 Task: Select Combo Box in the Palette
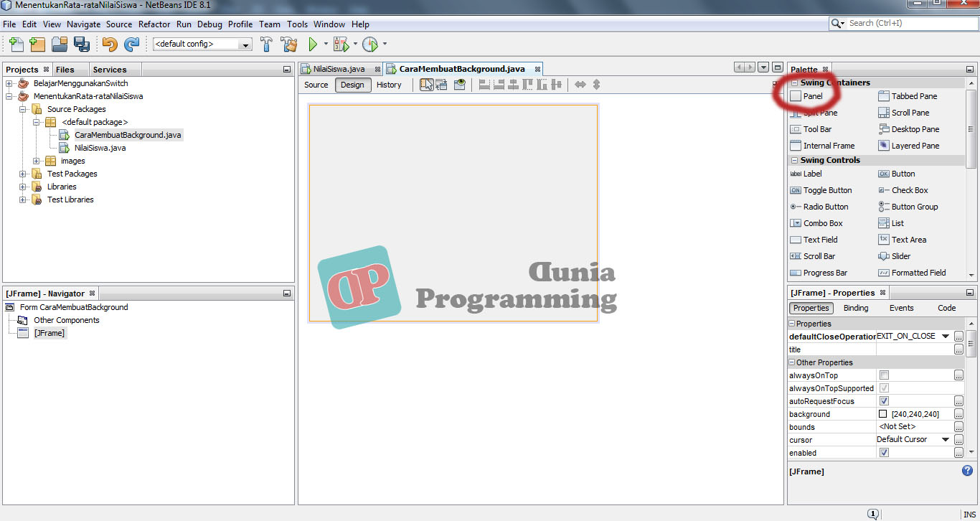[816, 223]
